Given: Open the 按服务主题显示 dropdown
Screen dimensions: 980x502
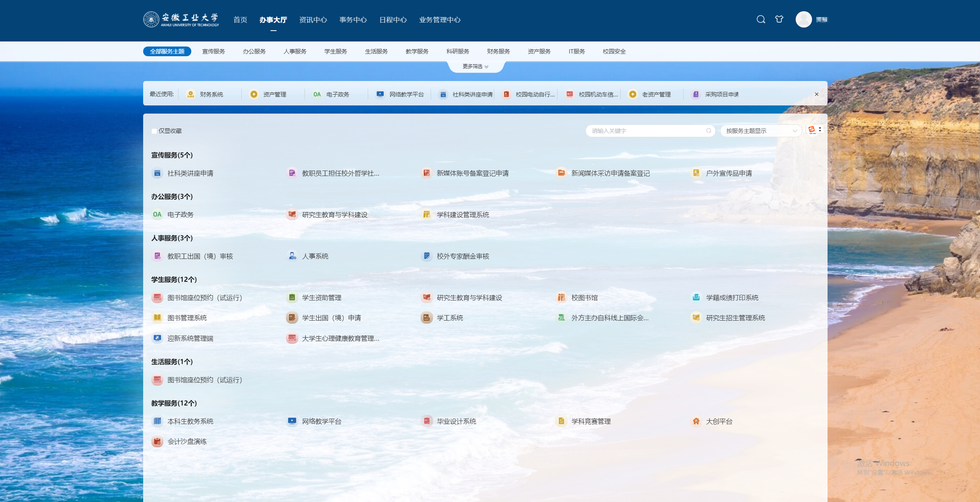Looking at the screenshot, I should (760, 131).
